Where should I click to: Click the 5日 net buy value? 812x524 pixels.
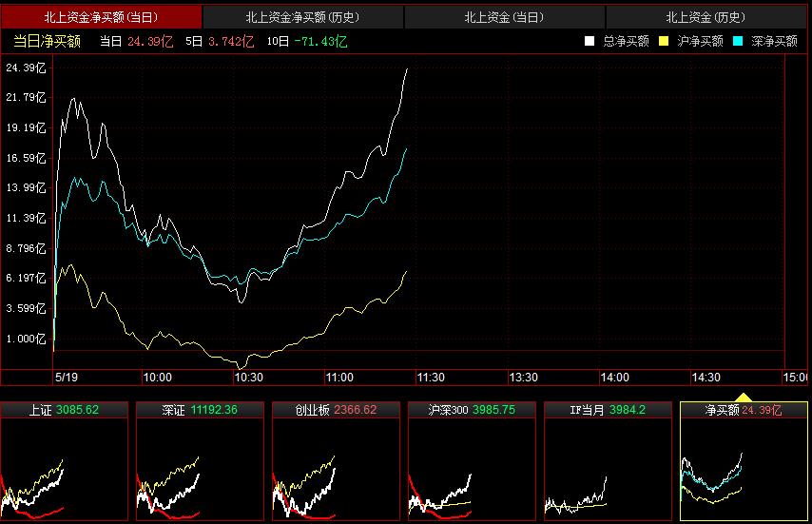tap(233, 41)
